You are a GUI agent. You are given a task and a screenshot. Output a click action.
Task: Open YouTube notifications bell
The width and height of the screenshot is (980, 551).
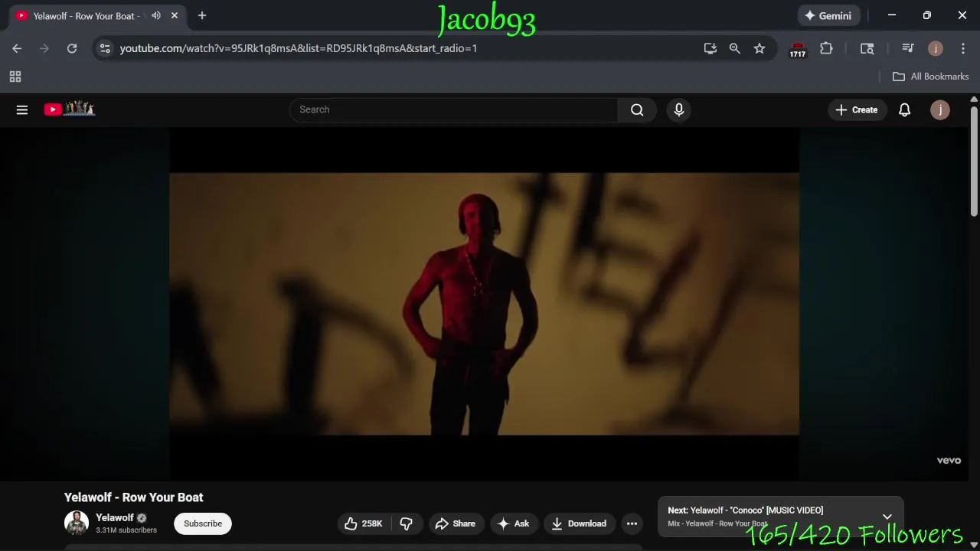(904, 110)
